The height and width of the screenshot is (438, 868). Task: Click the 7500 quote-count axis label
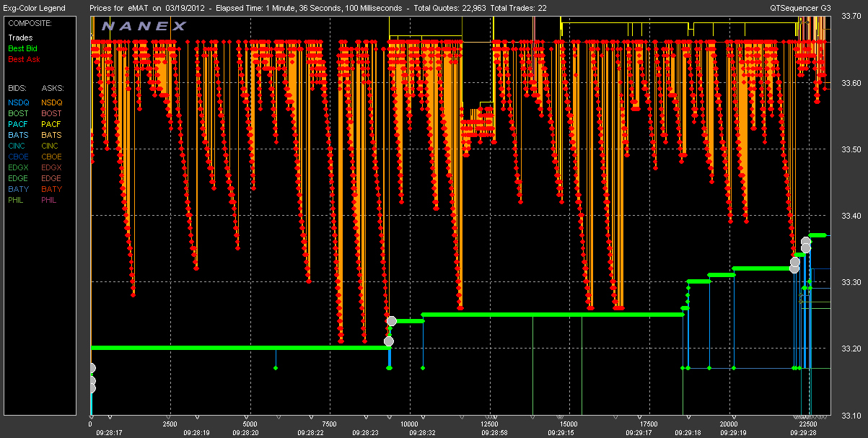[x=330, y=424]
